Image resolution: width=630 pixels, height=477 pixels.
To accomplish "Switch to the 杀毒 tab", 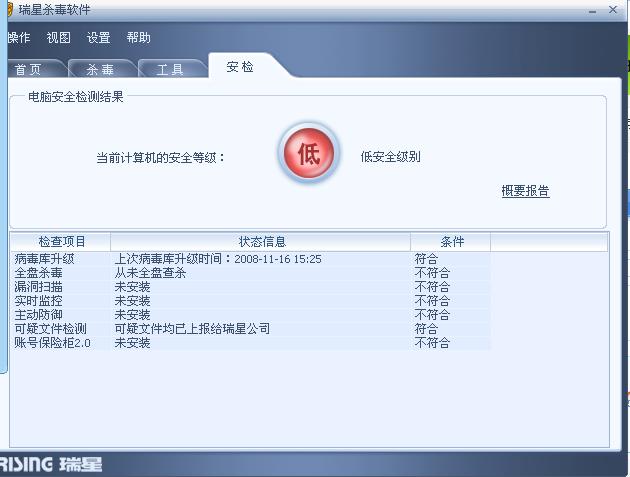I will [x=100, y=69].
